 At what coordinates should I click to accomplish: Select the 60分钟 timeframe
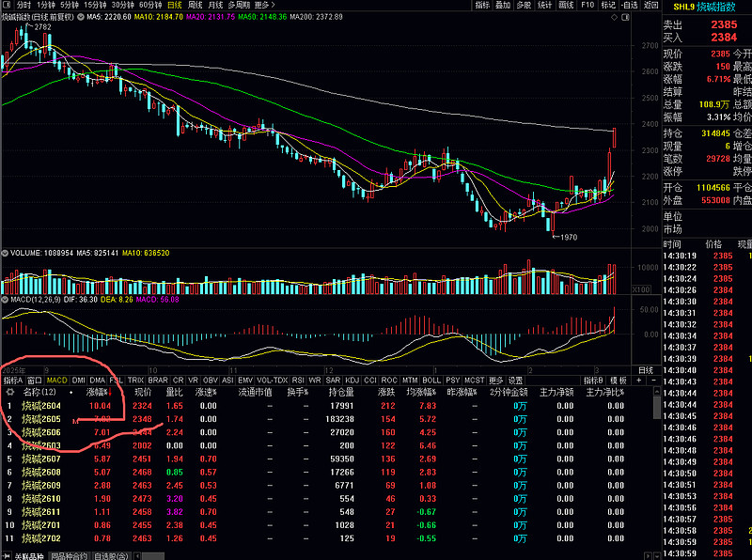150,5
